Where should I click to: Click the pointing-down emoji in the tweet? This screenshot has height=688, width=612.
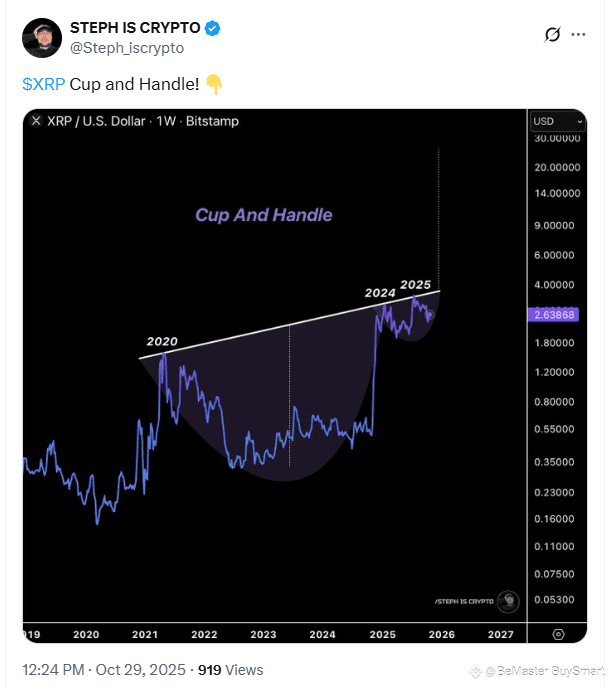point(214,84)
